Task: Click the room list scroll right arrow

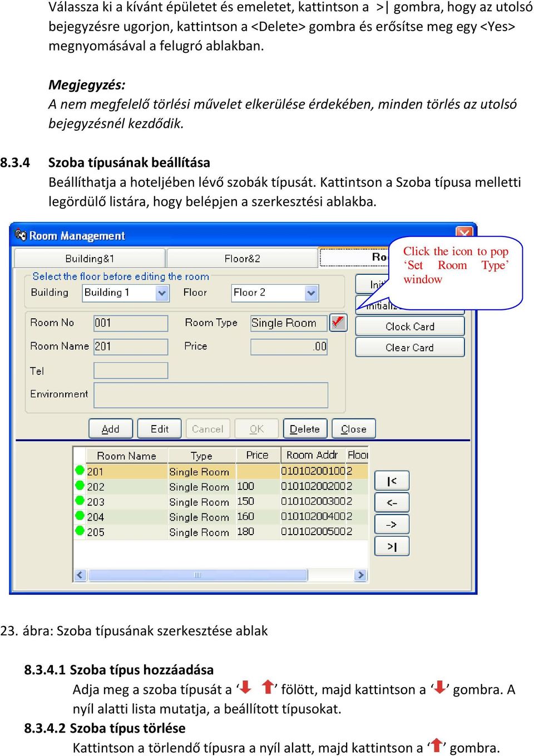Action: 361,575
